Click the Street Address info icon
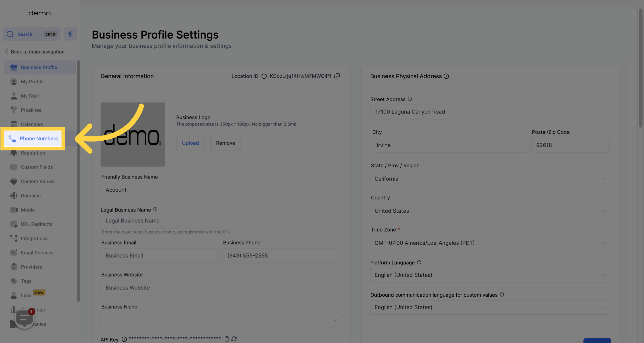This screenshot has height=343, width=644. point(410,99)
